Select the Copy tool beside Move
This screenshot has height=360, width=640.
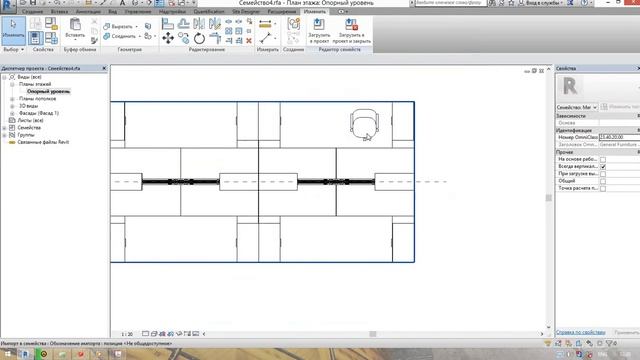(184, 38)
